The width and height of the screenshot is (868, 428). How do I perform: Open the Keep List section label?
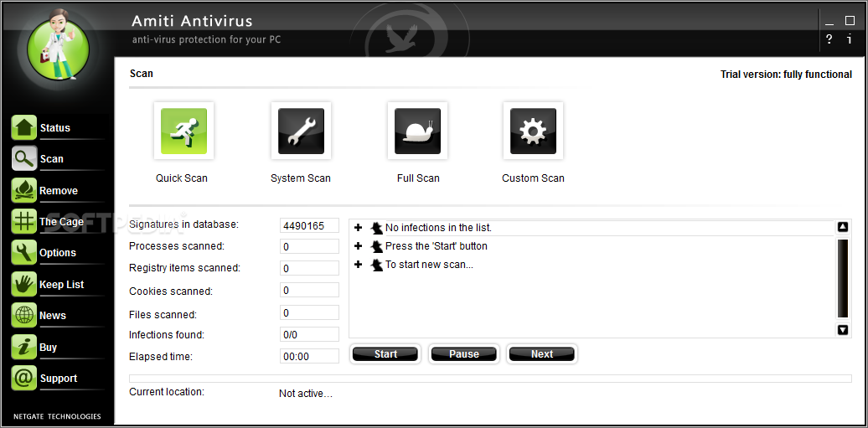pos(61,284)
